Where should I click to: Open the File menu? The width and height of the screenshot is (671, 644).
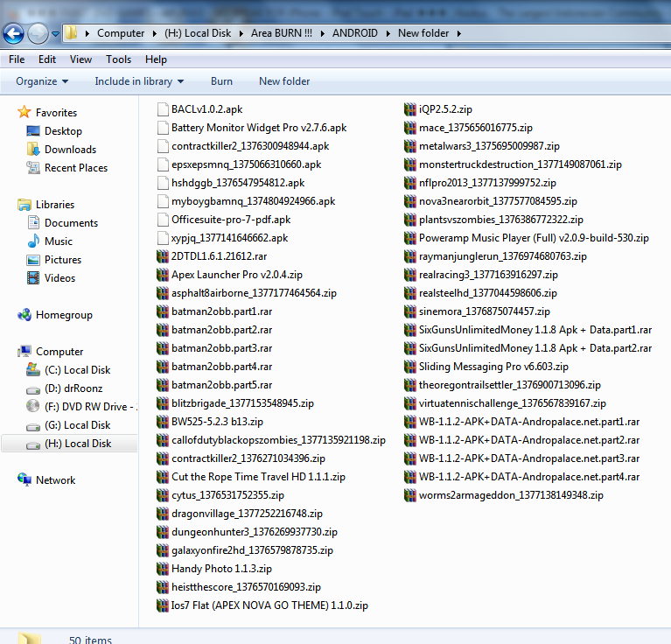pyautogui.click(x=17, y=59)
